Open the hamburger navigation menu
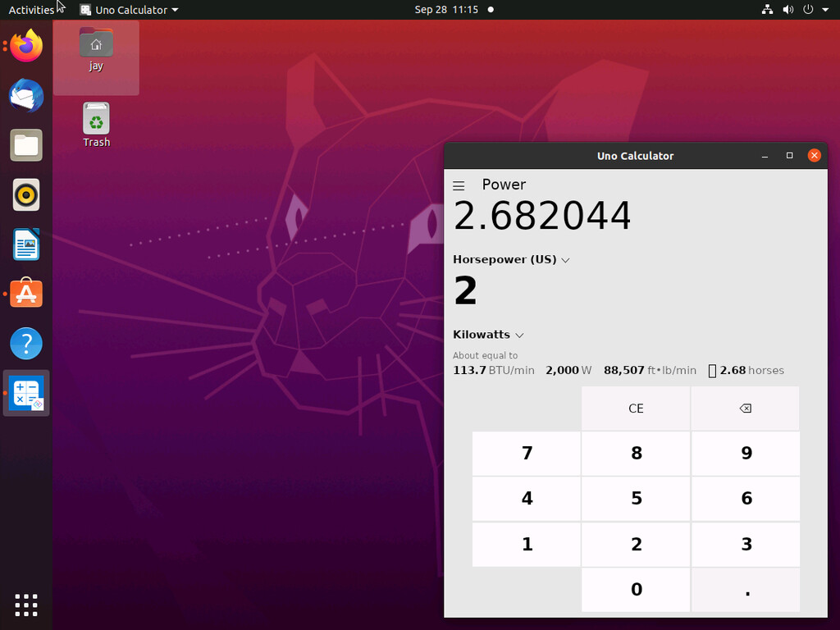Image resolution: width=840 pixels, height=630 pixels. pos(459,186)
